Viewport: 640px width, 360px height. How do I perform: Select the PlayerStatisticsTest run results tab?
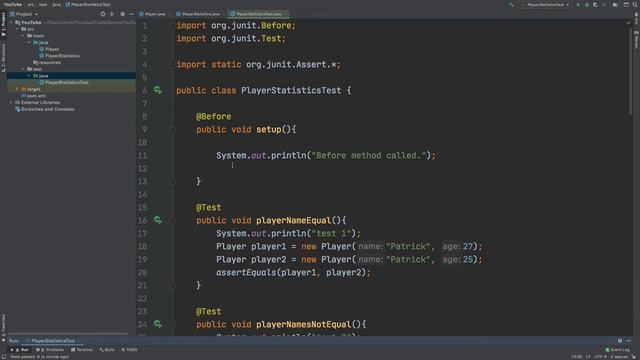53,341
